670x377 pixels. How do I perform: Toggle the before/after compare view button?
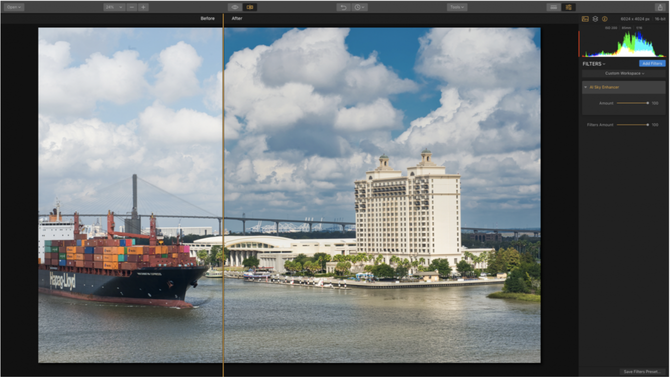point(250,7)
